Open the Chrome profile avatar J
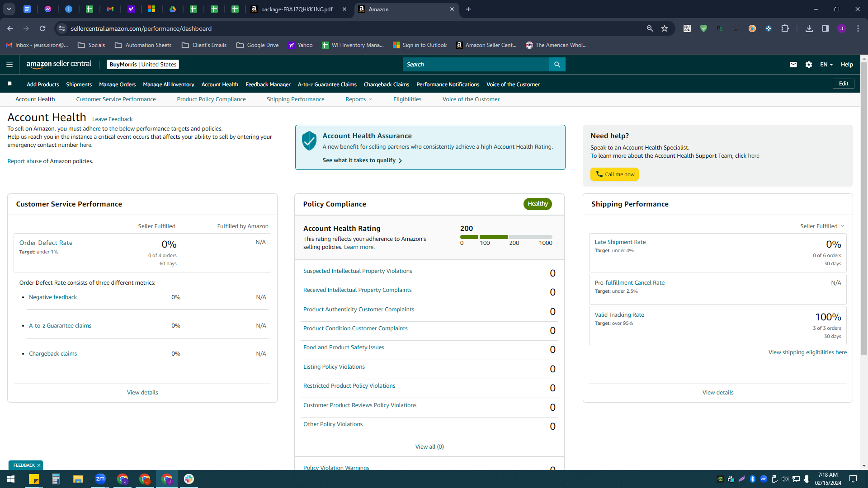Viewport: 868px width, 488px height. coord(842,28)
